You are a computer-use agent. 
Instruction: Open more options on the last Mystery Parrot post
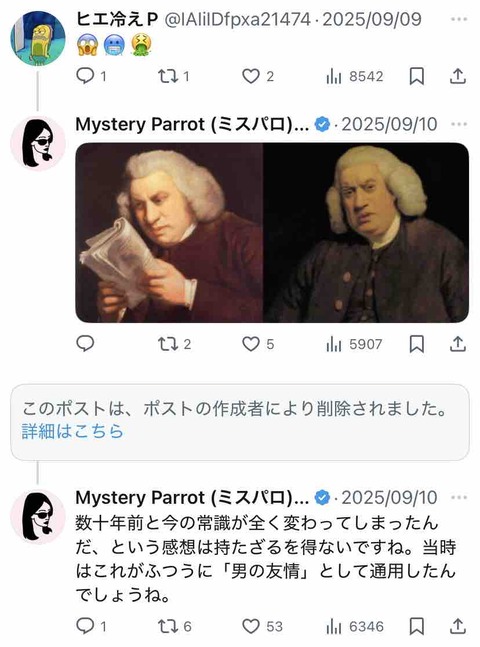point(459,497)
